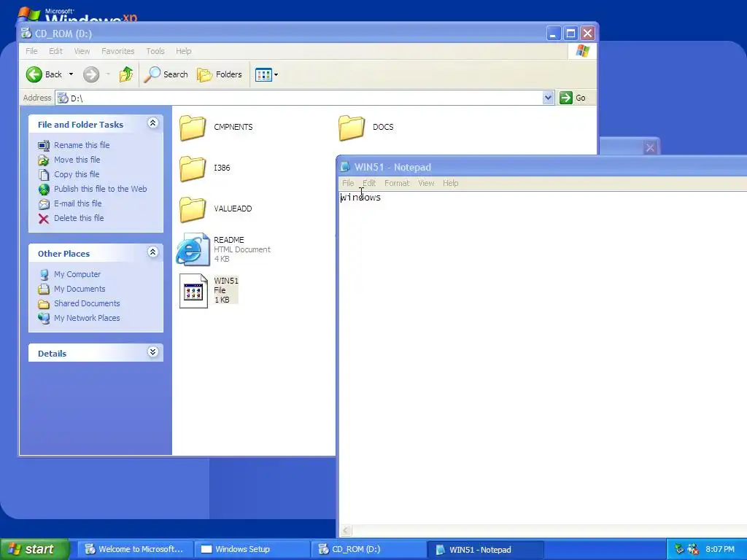Click the CD_ROM window title bar icon
Screen dimensions: 747x560
(x=26, y=34)
